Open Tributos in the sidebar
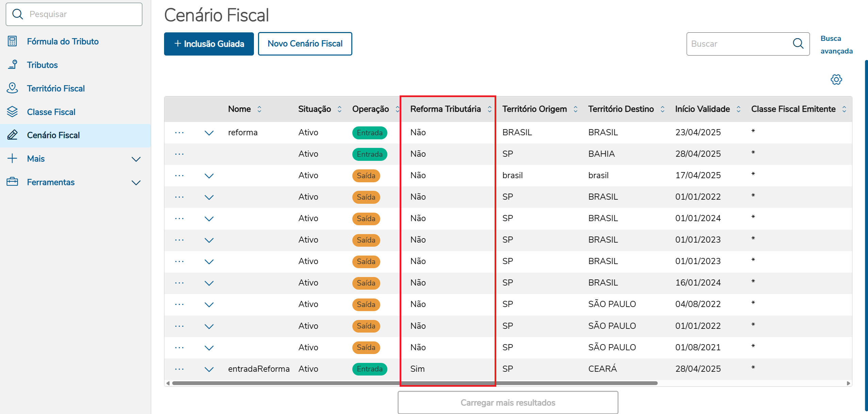Image resolution: width=868 pixels, height=414 pixels. [42, 65]
